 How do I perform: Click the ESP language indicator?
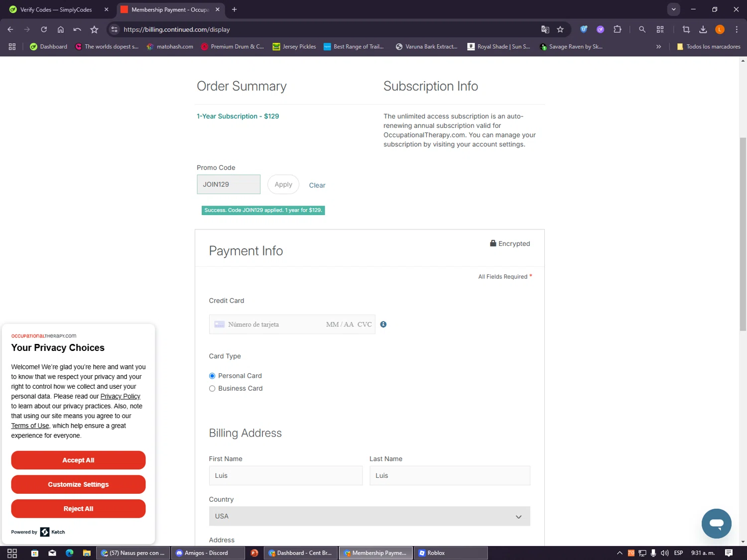click(678, 553)
